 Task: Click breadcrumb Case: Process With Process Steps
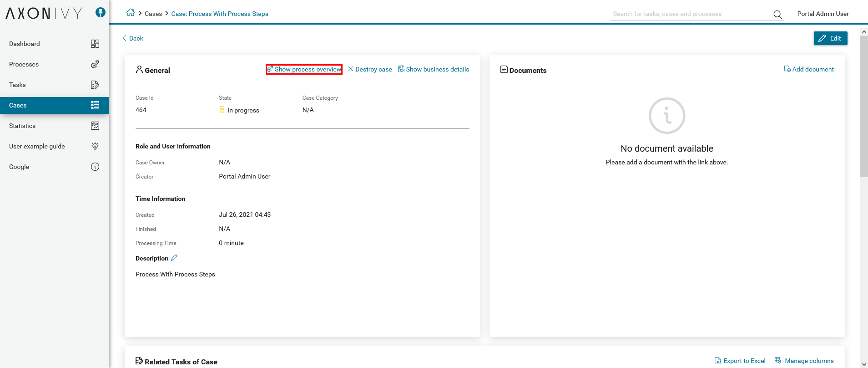click(220, 14)
